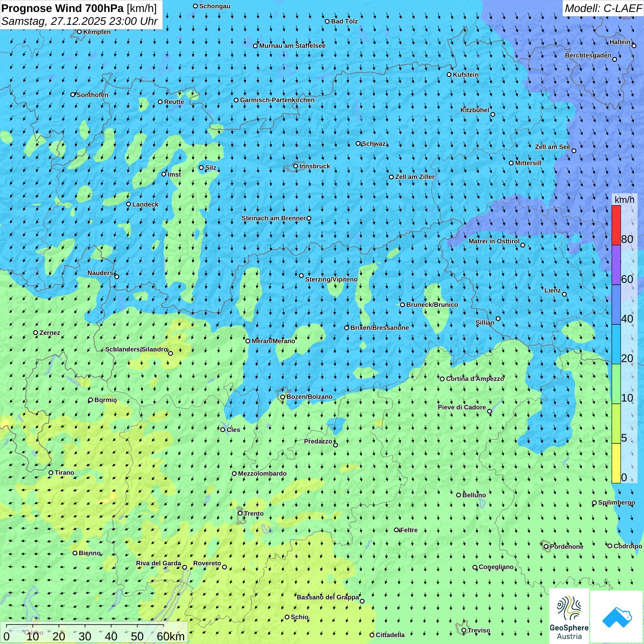
Task: Click the Bad Tölz city marker
Action: pyautogui.click(x=328, y=21)
